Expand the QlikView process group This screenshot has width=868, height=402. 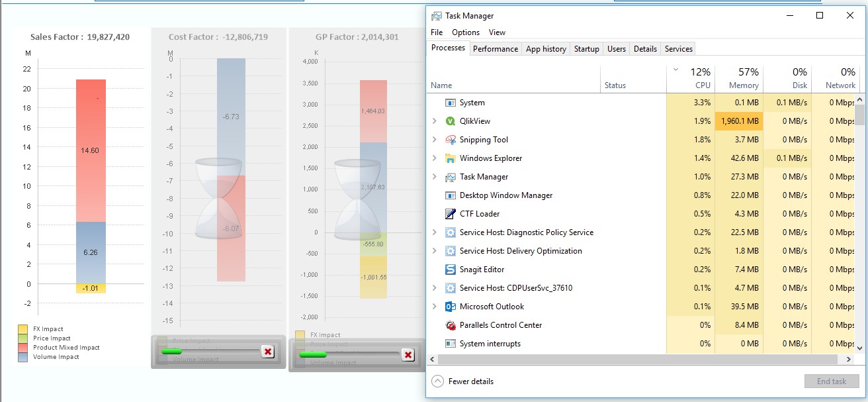(x=434, y=121)
